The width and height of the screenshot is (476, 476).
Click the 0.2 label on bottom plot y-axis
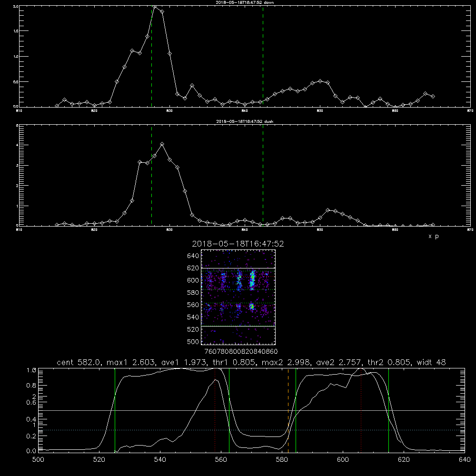pyautogui.click(x=31, y=436)
